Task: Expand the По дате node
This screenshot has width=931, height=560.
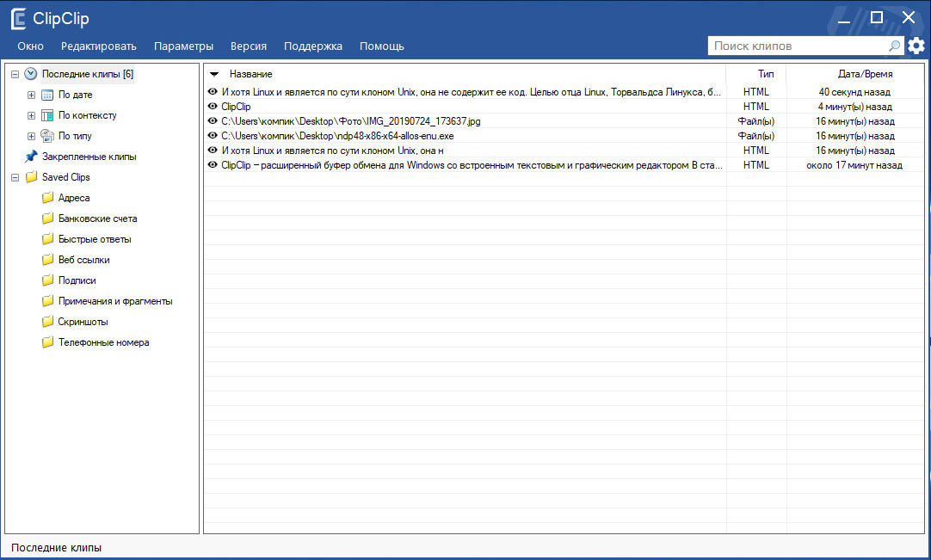Action: click(32, 95)
